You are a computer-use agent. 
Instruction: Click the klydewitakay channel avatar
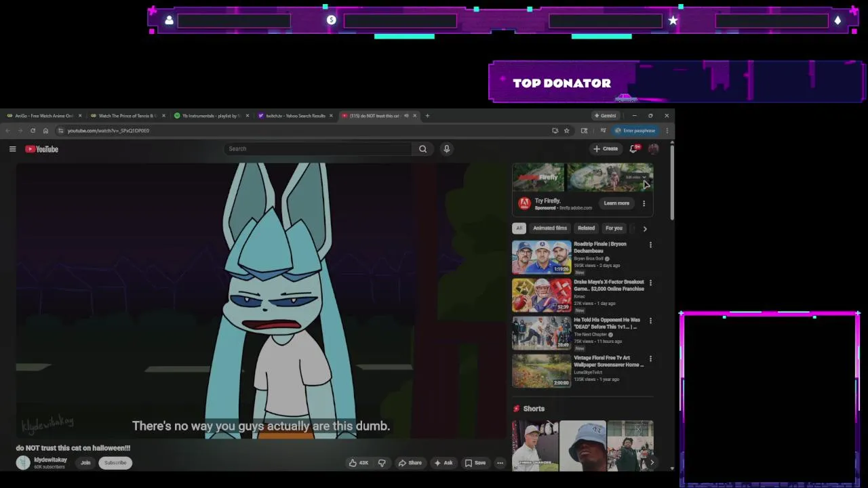[24, 463]
